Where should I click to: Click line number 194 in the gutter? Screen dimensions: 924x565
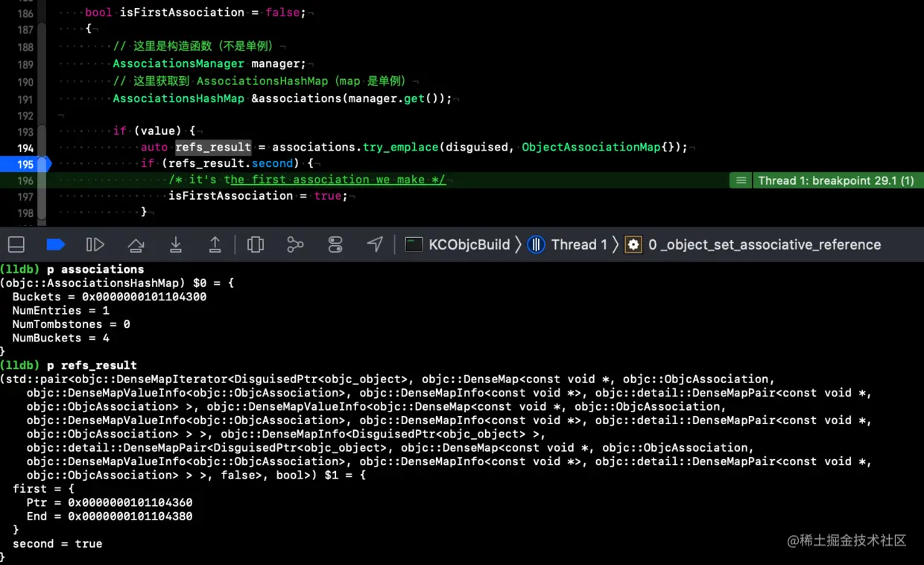pyautogui.click(x=25, y=148)
